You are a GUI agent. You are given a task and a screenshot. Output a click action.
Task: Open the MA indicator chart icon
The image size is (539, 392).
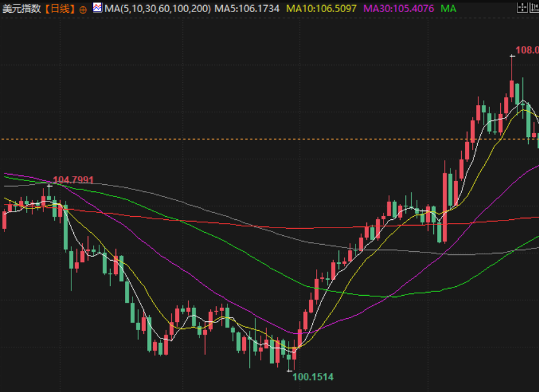coord(97,8)
